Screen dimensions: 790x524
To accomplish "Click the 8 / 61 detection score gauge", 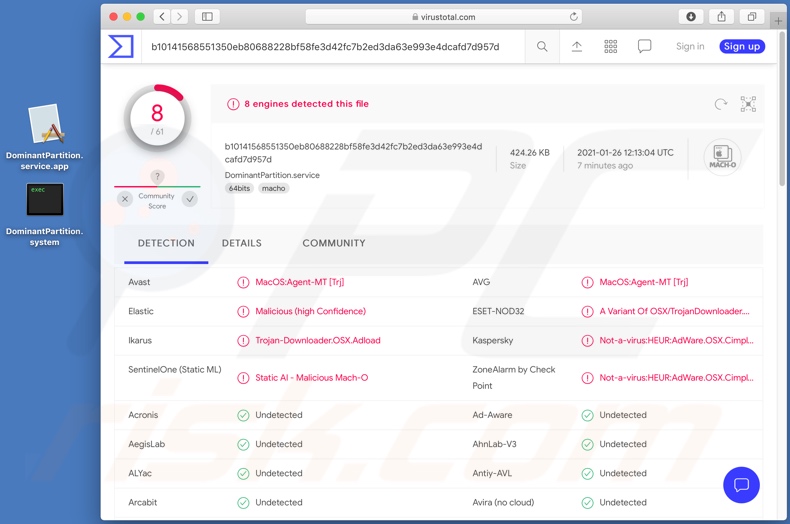I will 157,119.
